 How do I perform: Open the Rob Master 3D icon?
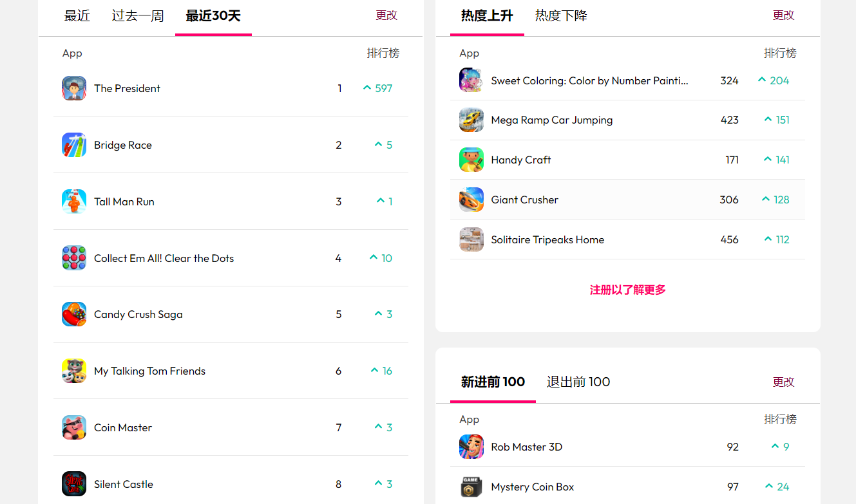coord(471,447)
